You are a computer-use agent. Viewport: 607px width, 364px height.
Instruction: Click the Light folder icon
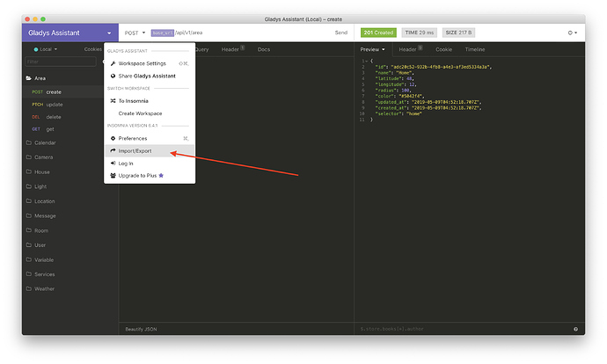tap(29, 186)
